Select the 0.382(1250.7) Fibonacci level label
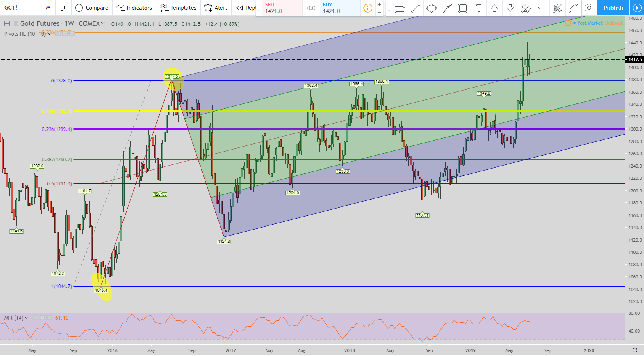Screen dimensions: 644x356 (57, 160)
